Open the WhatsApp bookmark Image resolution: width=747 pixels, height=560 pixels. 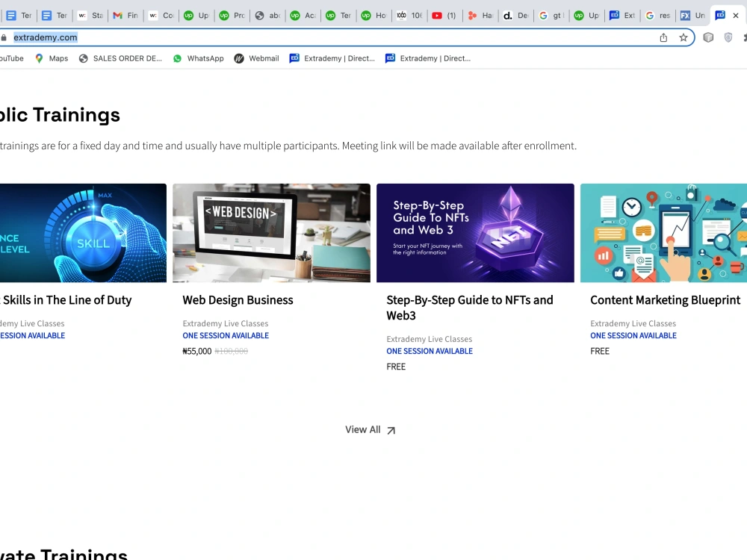[x=198, y=58]
